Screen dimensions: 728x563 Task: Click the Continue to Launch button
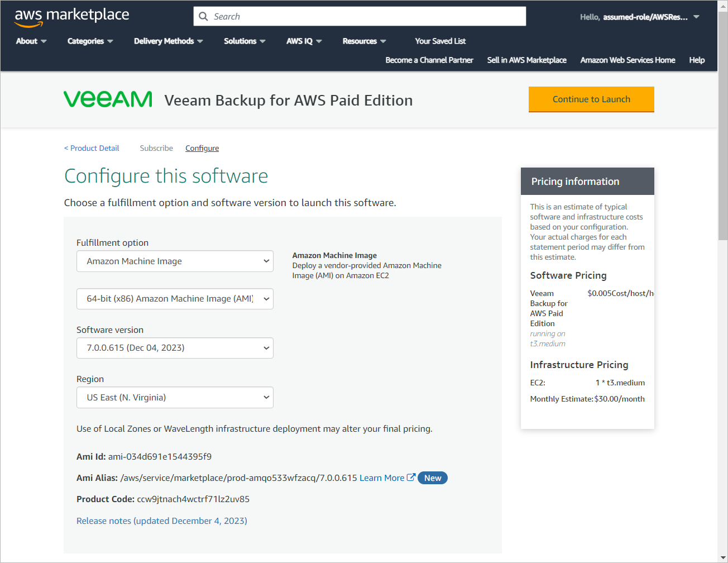pyautogui.click(x=591, y=99)
